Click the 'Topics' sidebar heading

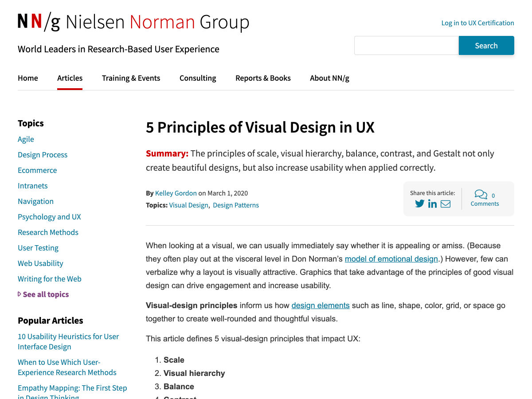31,123
